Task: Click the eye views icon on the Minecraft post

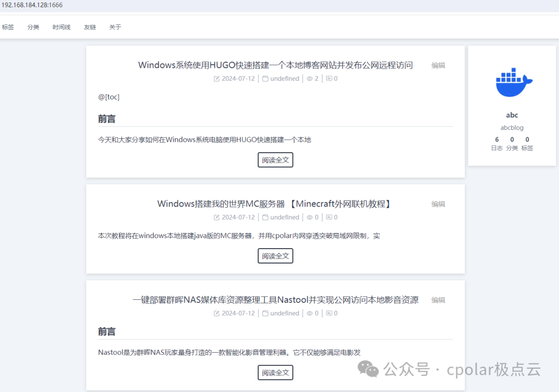Action: pos(310,217)
